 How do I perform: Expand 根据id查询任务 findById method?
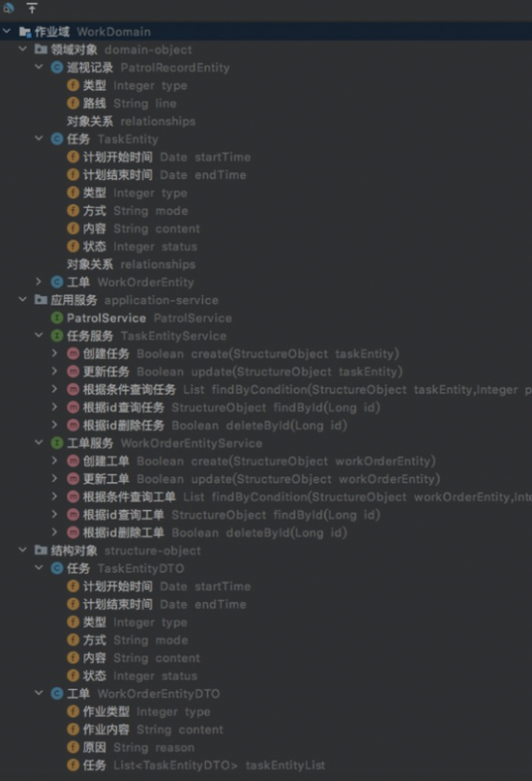pyautogui.click(x=55, y=407)
